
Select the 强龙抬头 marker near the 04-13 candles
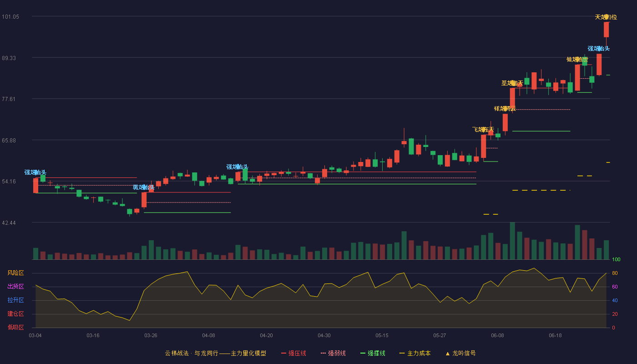[238, 167]
